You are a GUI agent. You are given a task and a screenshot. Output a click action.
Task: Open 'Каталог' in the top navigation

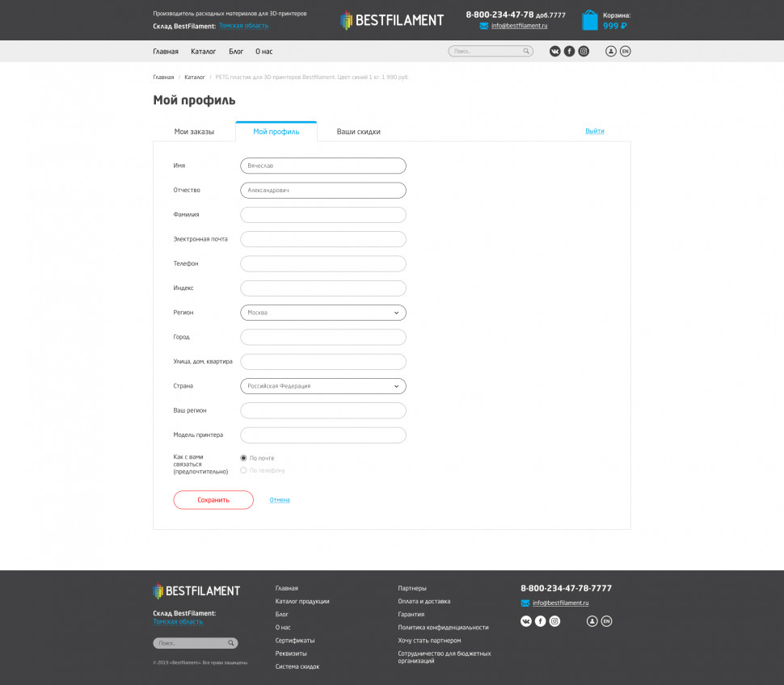pyautogui.click(x=204, y=52)
